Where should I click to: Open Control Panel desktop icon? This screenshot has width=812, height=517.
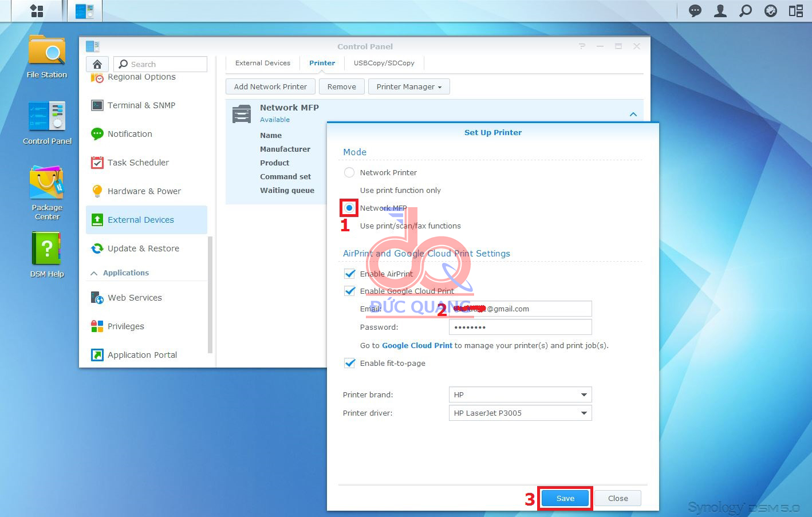pyautogui.click(x=47, y=123)
